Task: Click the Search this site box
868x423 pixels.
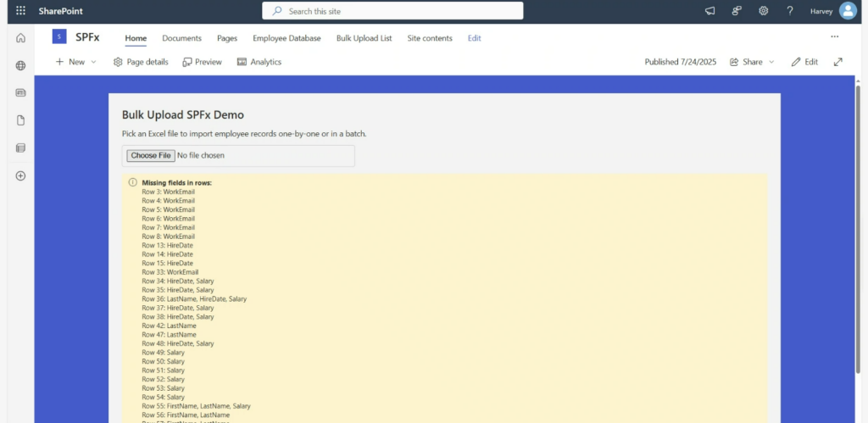Action: point(392,11)
